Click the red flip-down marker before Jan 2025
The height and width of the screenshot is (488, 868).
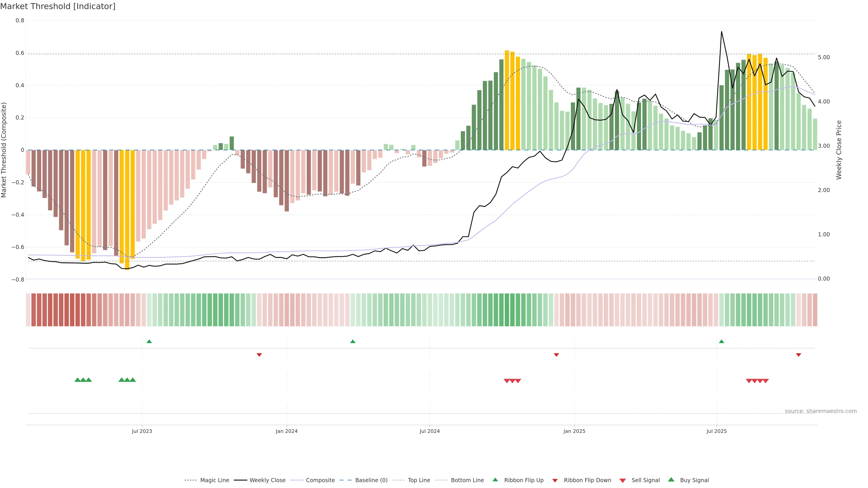click(x=556, y=355)
